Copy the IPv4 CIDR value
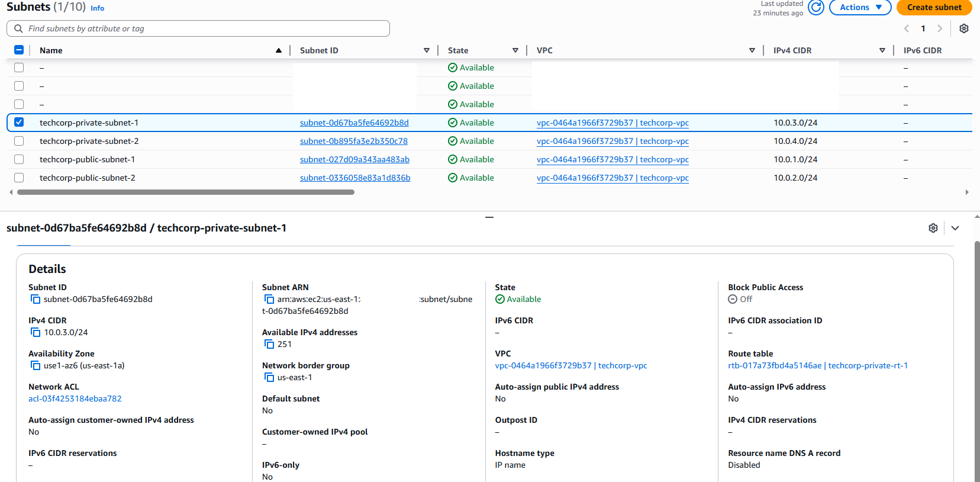 coord(36,333)
